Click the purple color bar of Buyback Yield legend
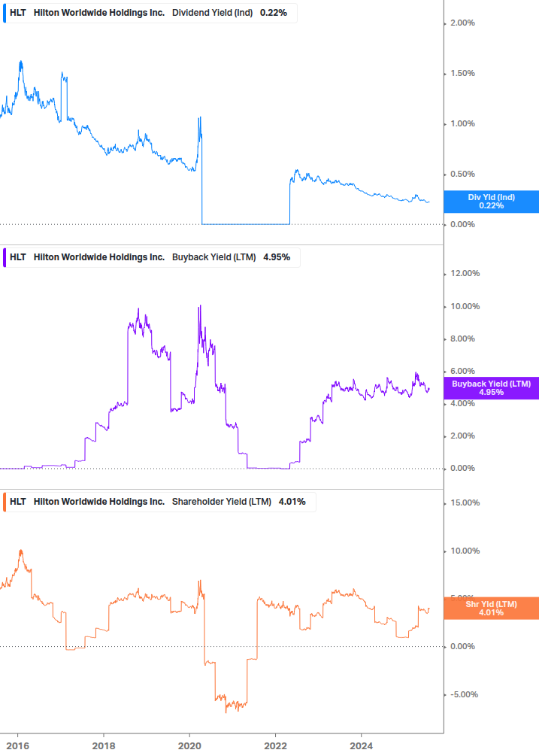The width and height of the screenshot is (539, 756). coord(5,257)
